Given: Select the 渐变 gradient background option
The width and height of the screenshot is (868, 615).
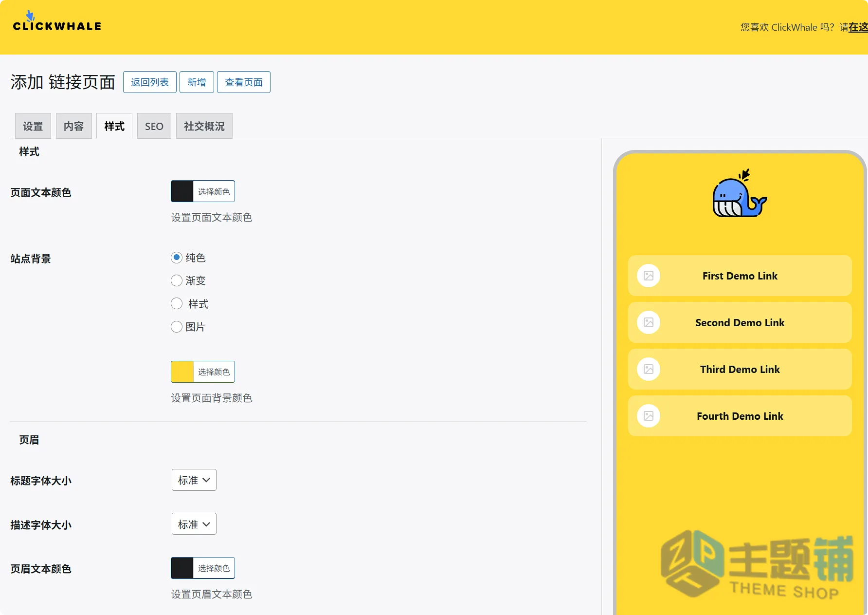Looking at the screenshot, I should click(x=177, y=280).
